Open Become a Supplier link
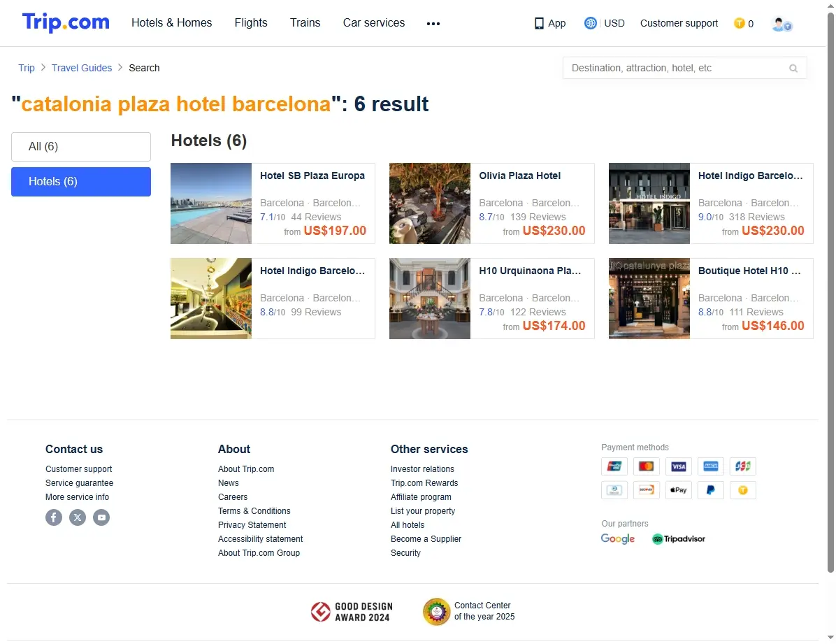 (x=426, y=539)
